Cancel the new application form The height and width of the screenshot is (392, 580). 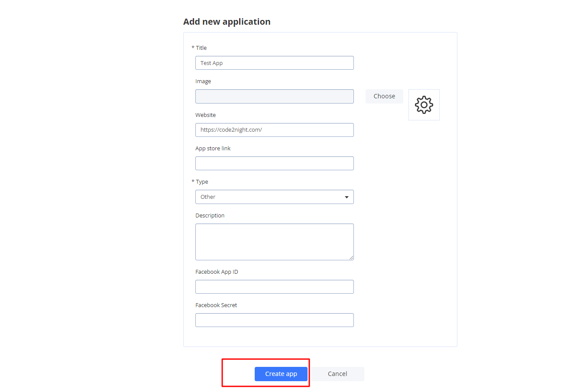tap(337, 374)
